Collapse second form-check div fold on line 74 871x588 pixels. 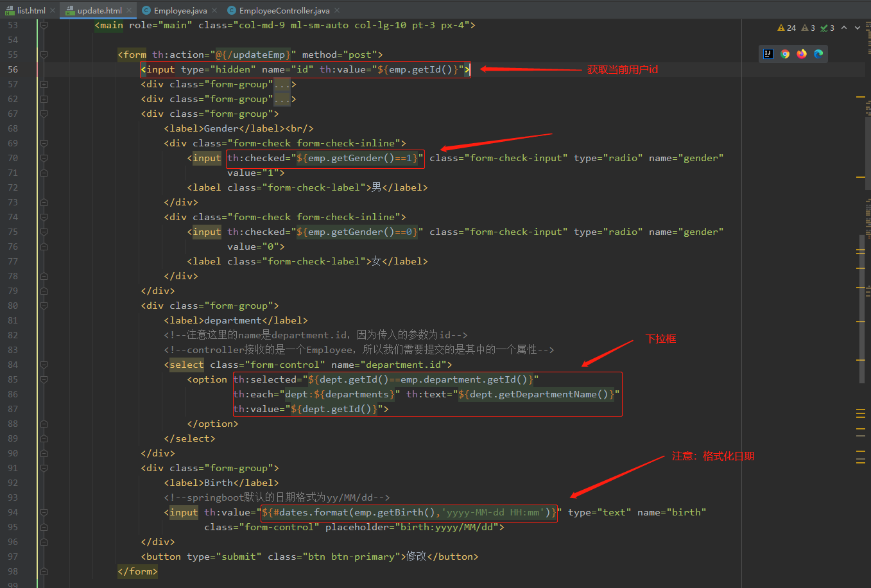pos(44,217)
